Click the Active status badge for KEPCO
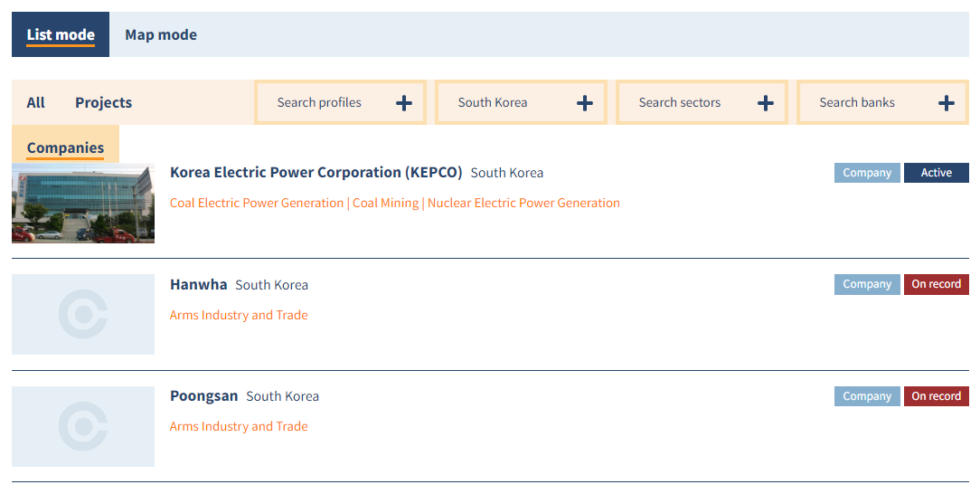The width and height of the screenshot is (980, 494). coord(937,173)
